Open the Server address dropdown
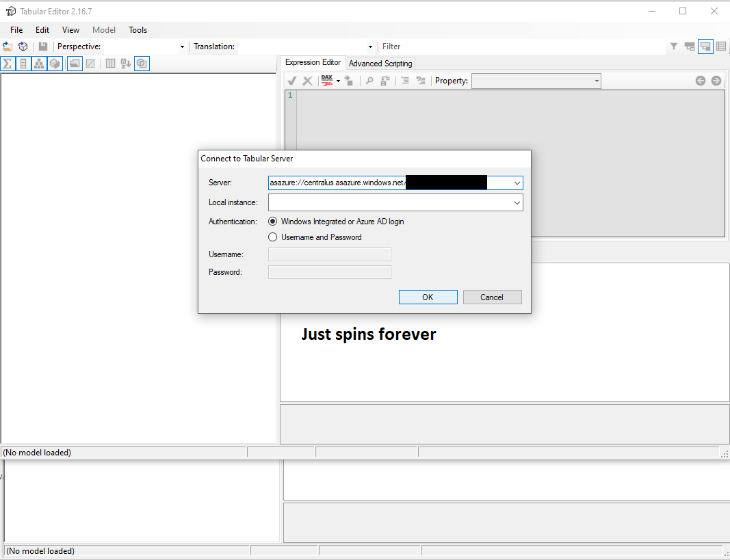The width and height of the screenshot is (730, 560). click(517, 183)
